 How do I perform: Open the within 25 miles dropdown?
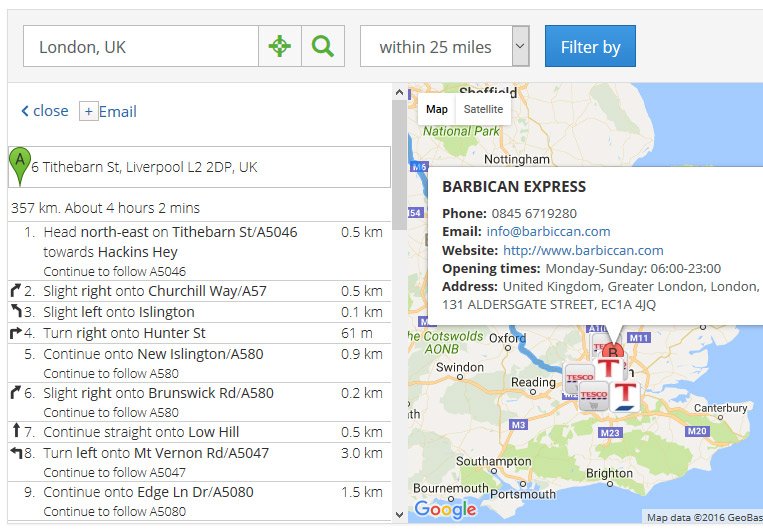[x=444, y=46]
